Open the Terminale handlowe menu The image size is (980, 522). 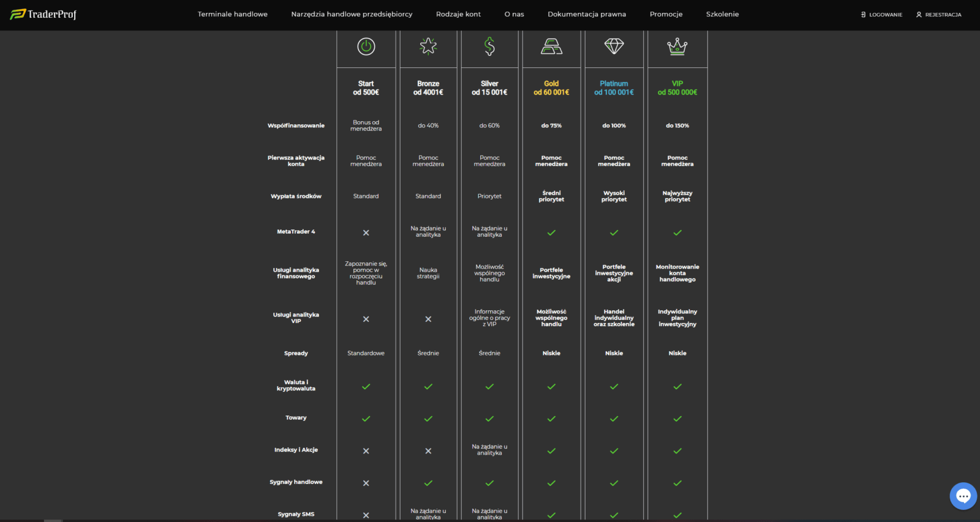coord(232,14)
